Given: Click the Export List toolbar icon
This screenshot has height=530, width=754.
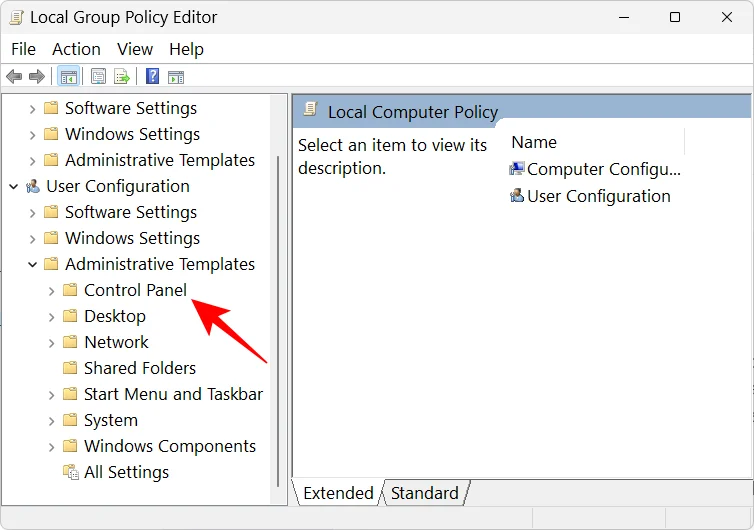Looking at the screenshot, I should 122,76.
